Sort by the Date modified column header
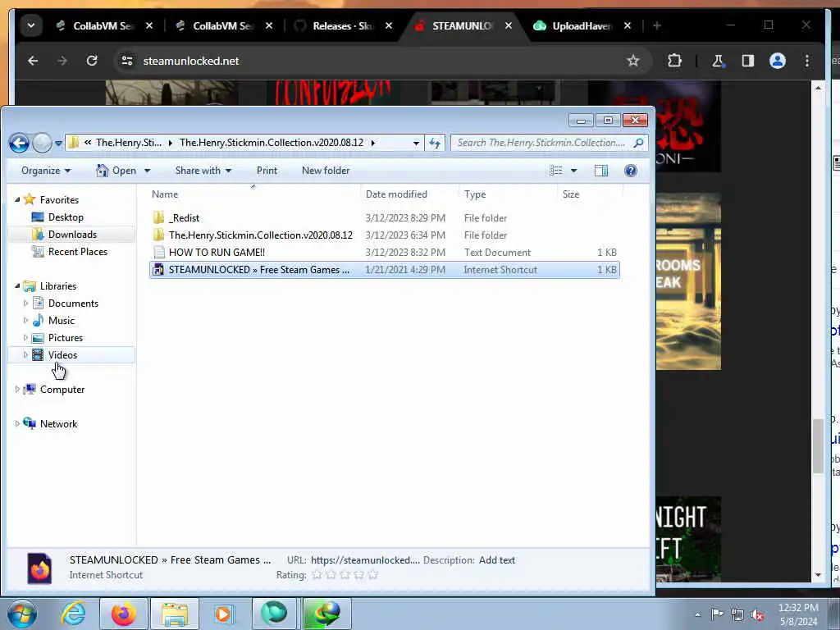This screenshot has height=630, width=840. click(x=410, y=194)
